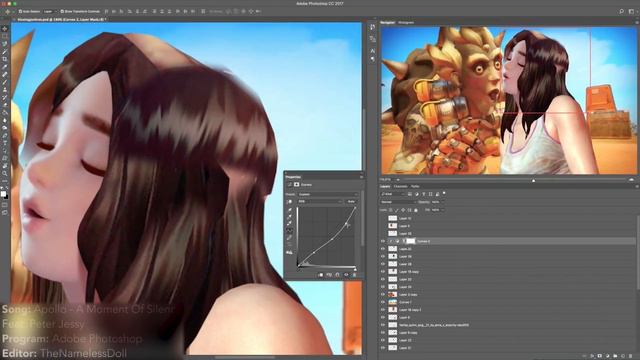Toggle adjustment visibility in the Properties panel
The width and height of the screenshot is (640, 360).
(x=346, y=275)
